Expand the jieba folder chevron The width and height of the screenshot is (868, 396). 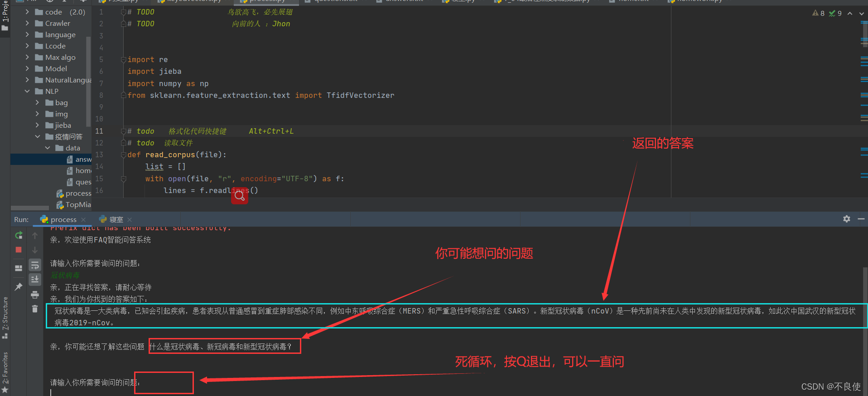[x=37, y=125]
